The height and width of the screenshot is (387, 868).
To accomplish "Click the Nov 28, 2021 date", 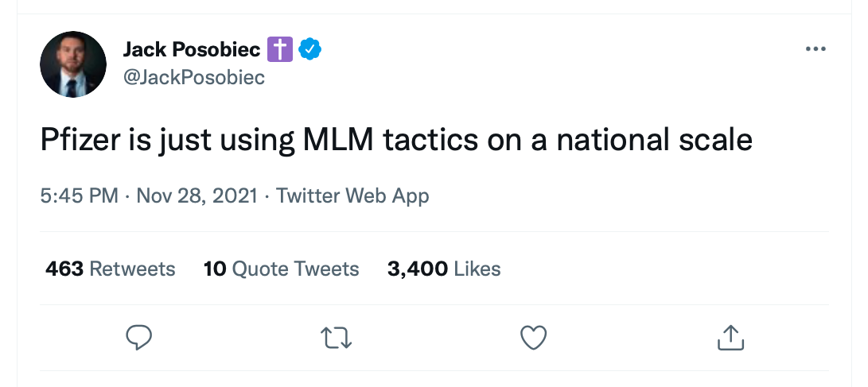I will 197,195.
